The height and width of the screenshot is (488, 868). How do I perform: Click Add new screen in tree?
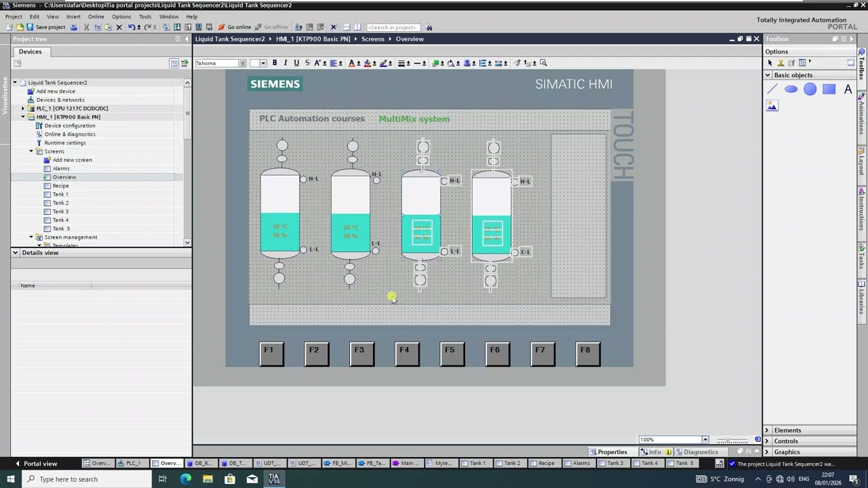pyautogui.click(x=72, y=160)
